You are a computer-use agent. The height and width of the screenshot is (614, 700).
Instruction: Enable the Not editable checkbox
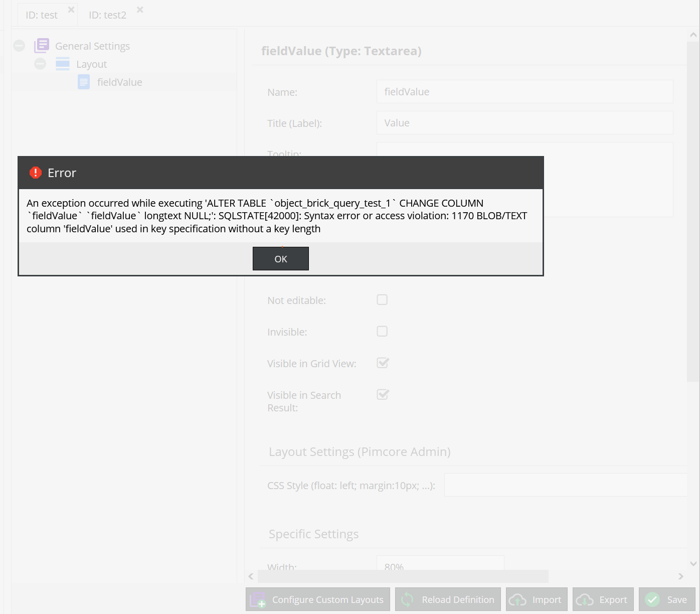[382, 299]
